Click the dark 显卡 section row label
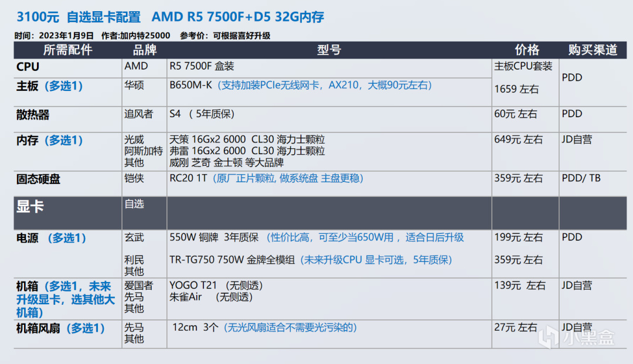 tap(30, 206)
